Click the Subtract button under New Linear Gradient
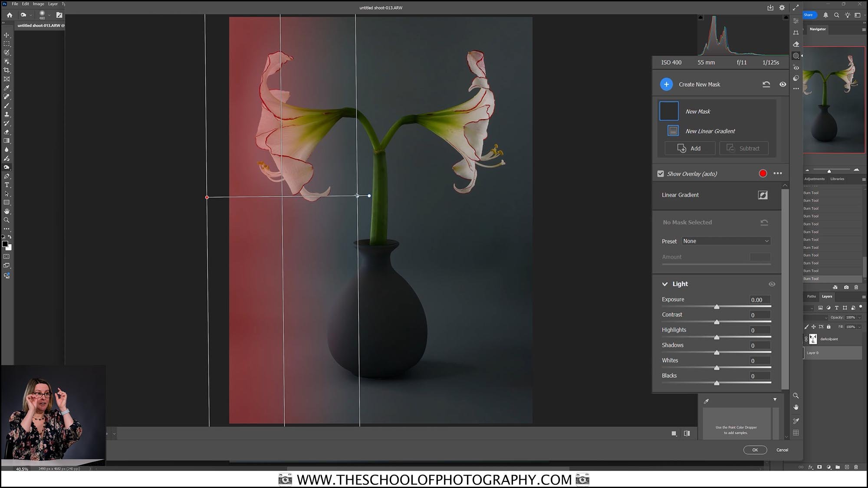868x488 pixels. pyautogui.click(x=744, y=148)
